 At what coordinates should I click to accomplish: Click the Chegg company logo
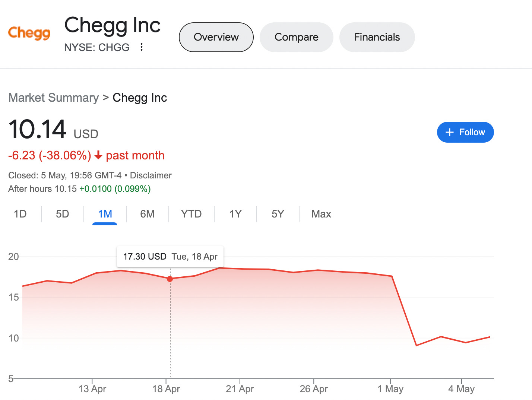[29, 33]
